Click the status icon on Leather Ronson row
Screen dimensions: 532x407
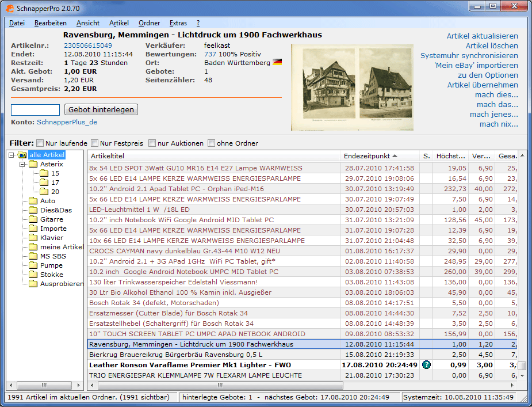426,365
